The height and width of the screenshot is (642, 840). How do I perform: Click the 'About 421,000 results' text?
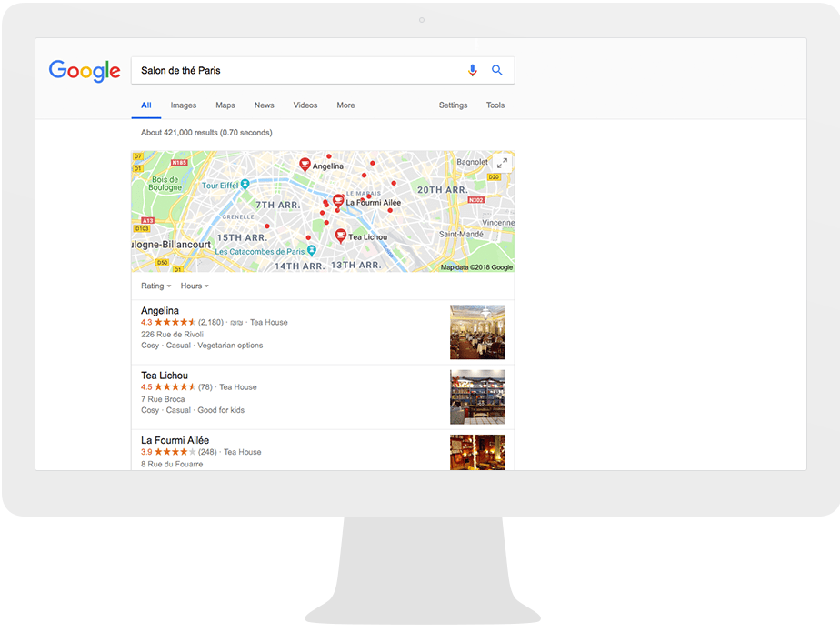point(206,133)
